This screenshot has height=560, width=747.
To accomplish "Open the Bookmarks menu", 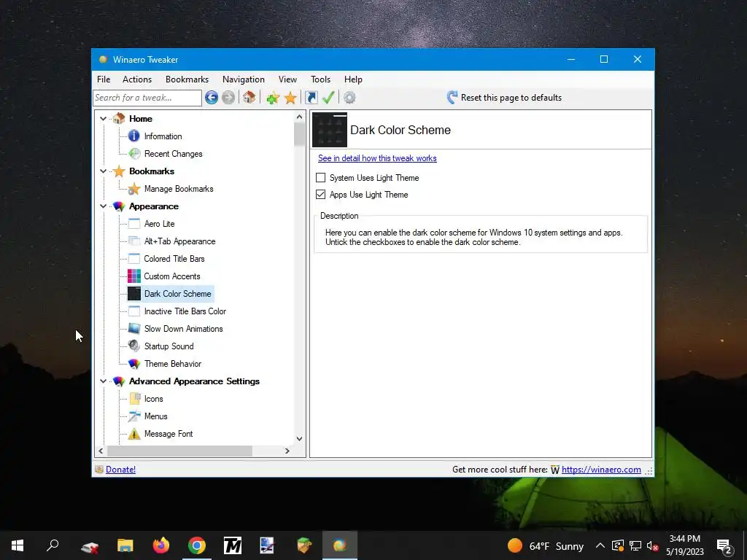I will pyautogui.click(x=187, y=79).
